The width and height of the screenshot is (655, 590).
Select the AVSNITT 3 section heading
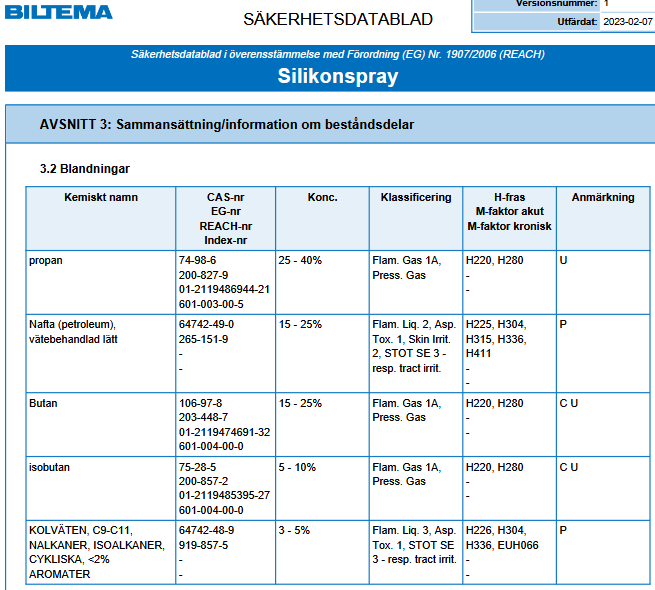(x=227, y=125)
